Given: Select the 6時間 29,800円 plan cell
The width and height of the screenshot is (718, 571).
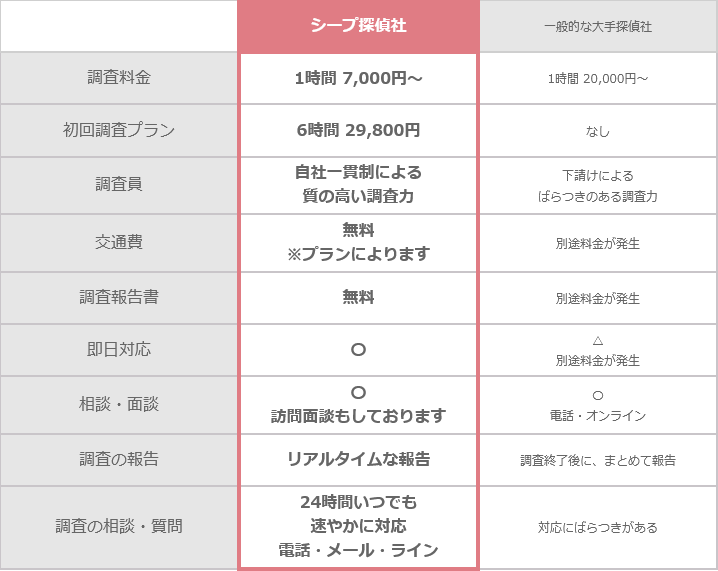Looking at the screenshot, I should [358, 130].
